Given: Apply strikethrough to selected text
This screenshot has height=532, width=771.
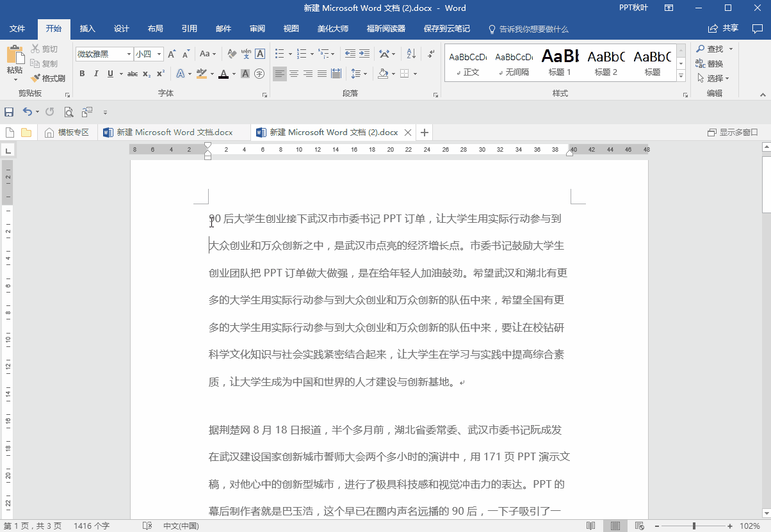Looking at the screenshot, I should click(x=132, y=74).
